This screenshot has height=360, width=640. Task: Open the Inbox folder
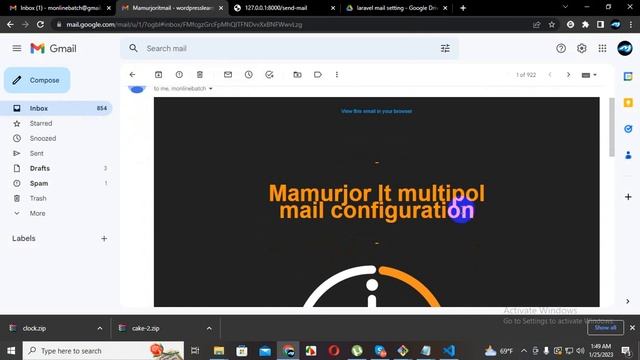(56, 108)
